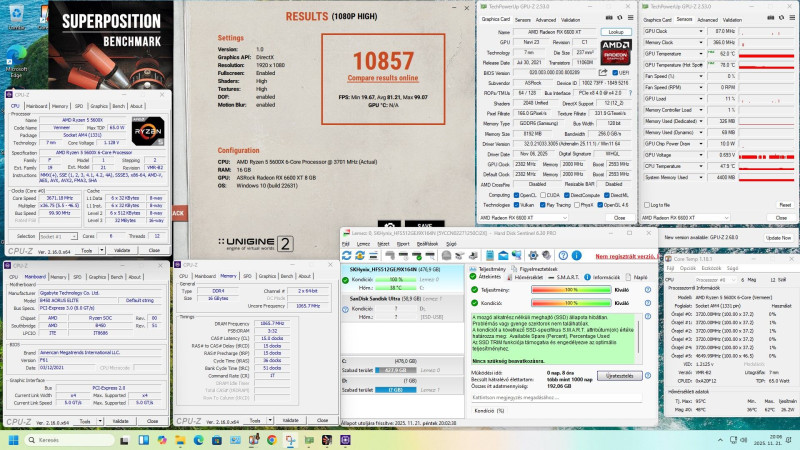Select the SanDisk Sandisk Ultra disk entry
Image resolution: width=800 pixels, height=450 pixels.
point(402,308)
